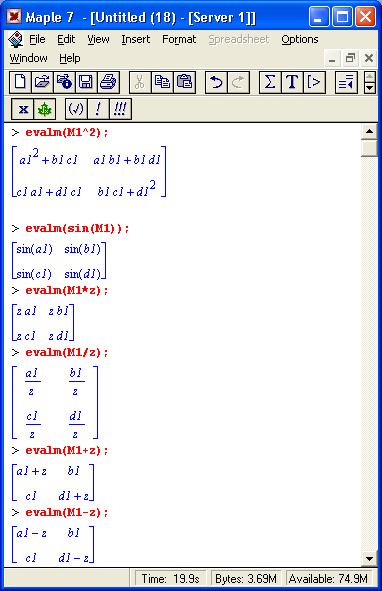Insert math input using the Sigma icon

pyautogui.click(x=270, y=82)
